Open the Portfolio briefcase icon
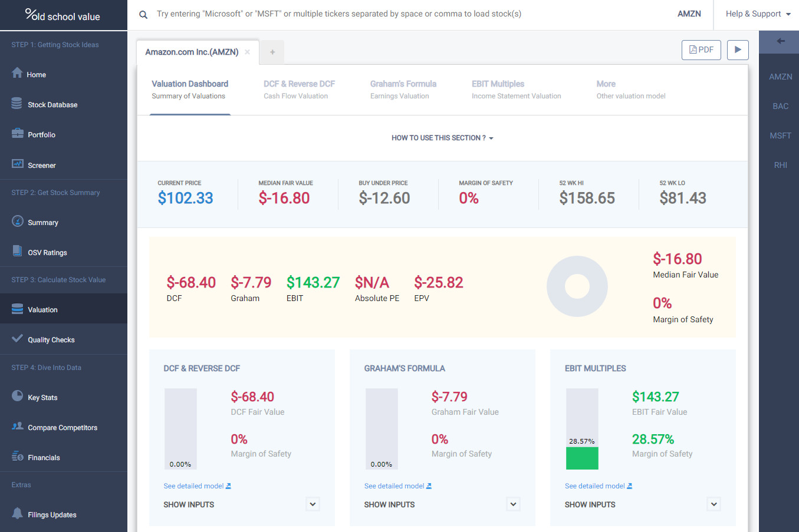 [17, 133]
